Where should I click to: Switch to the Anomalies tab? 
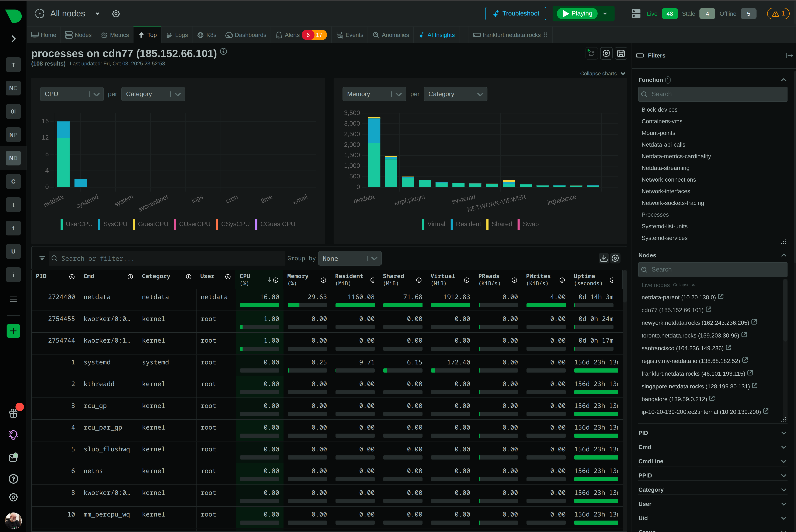point(391,35)
